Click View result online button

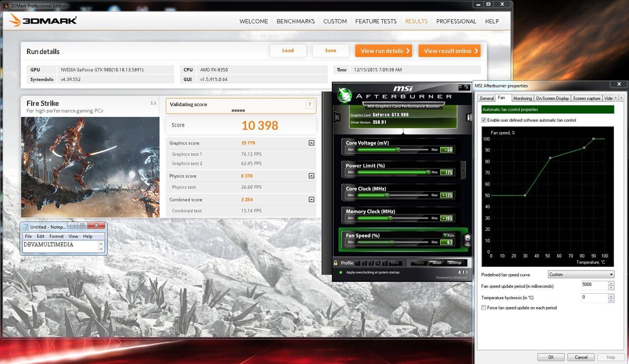(449, 51)
